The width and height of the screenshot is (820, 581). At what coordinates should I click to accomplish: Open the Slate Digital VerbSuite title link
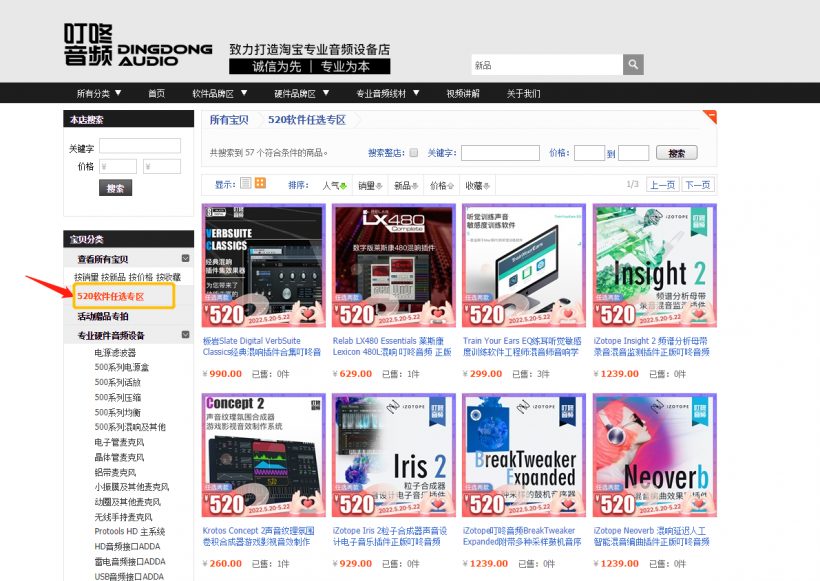pyautogui.click(x=262, y=346)
